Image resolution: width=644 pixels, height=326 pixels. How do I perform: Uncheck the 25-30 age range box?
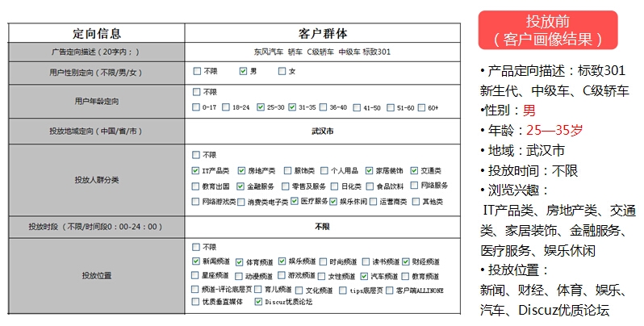(x=260, y=107)
